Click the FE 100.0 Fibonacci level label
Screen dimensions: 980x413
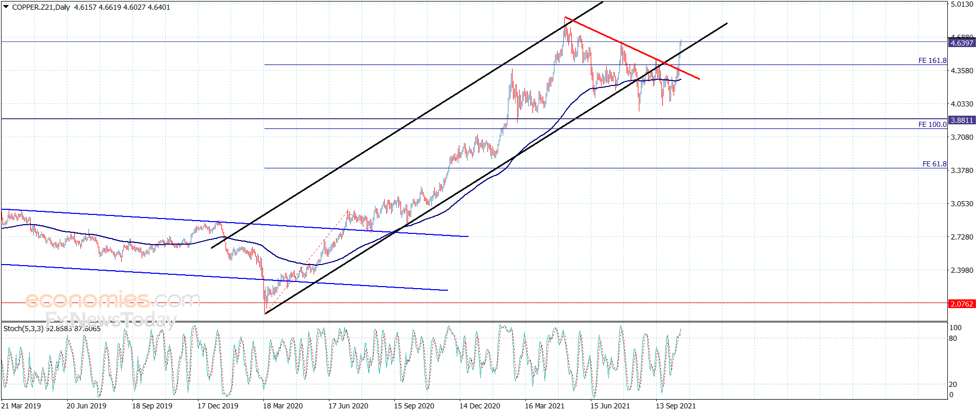pos(932,124)
